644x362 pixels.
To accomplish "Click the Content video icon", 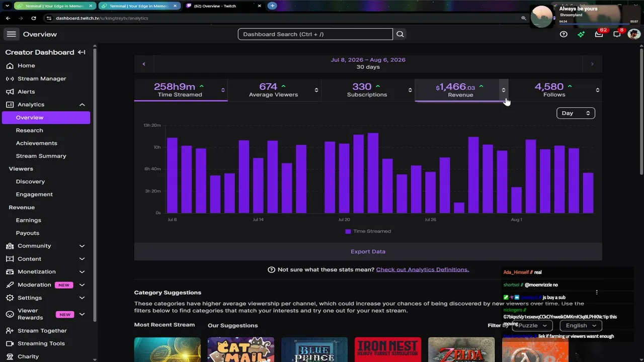I will point(10,259).
